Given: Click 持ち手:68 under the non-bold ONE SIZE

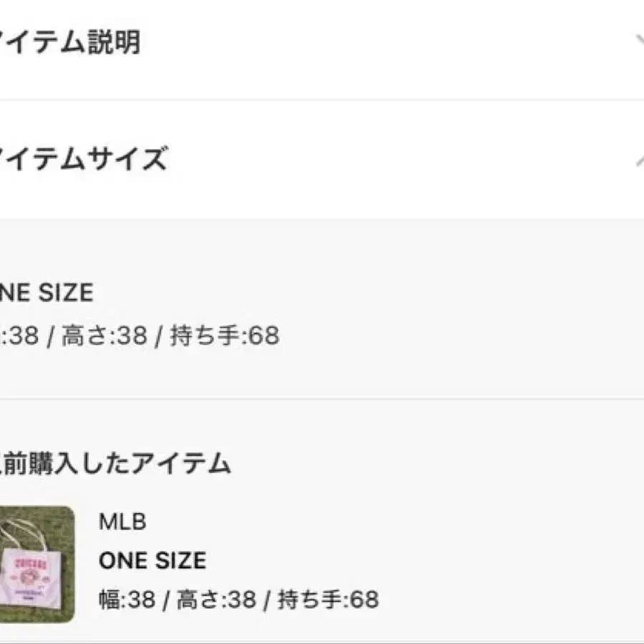Looking at the screenshot, I should pyautogui.click(x=225, y=335).
